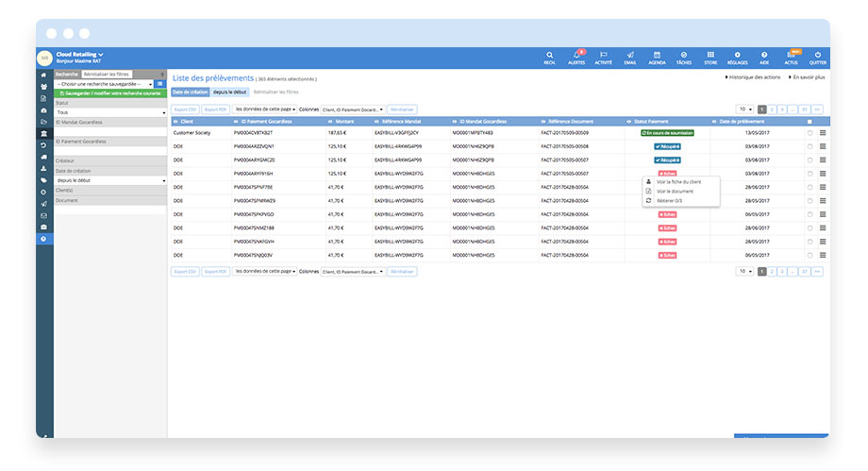Click the Quitter power icon
This screenshot has width=868, height=471.
click(x=818, y=57)
